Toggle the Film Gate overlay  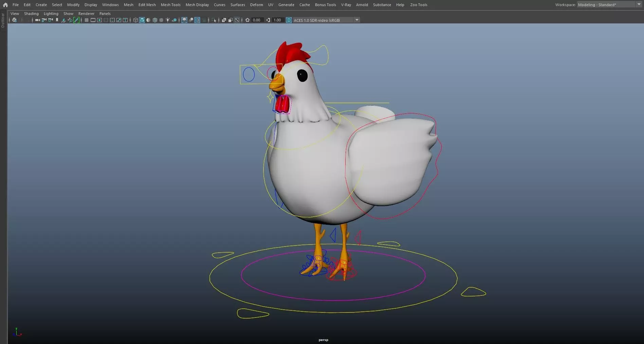pos(93,20)
